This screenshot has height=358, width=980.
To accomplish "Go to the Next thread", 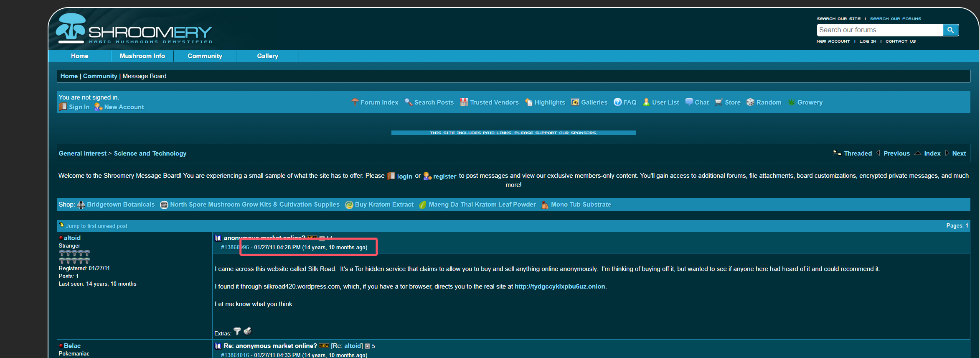I will [x=959, y=153].
